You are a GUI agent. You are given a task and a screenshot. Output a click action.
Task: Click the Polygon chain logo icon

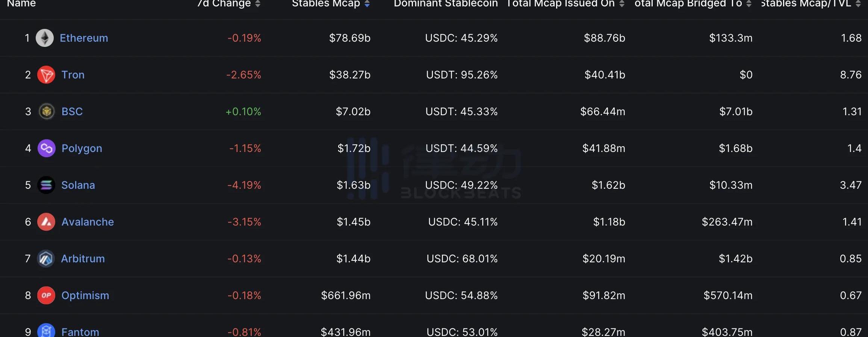pyautogui.click(x=47, y=148)
